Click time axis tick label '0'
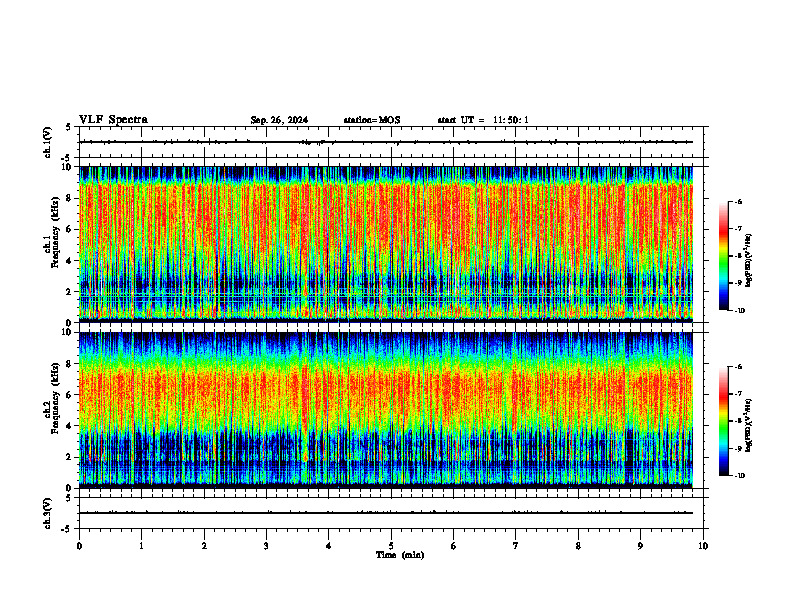The width and height of the screenshot is (792, 612). pyautogui.click(x=79, y=546)
